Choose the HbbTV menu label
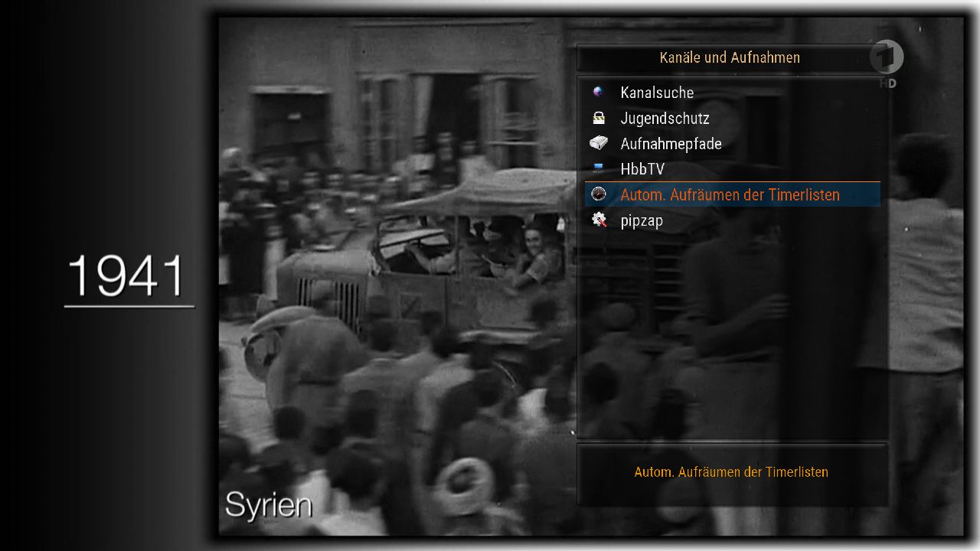The width and height of the screenshot is (980, 551). [642, 169]
